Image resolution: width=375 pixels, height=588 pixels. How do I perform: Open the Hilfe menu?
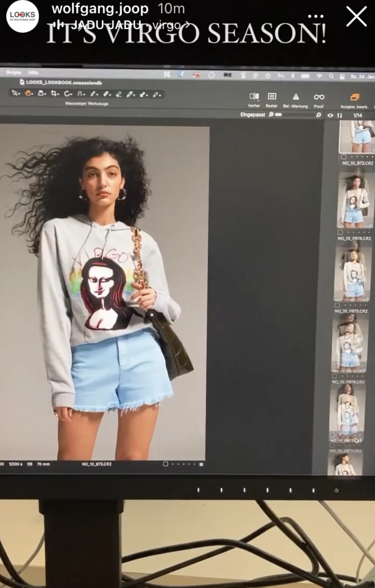tap(33, 73)
